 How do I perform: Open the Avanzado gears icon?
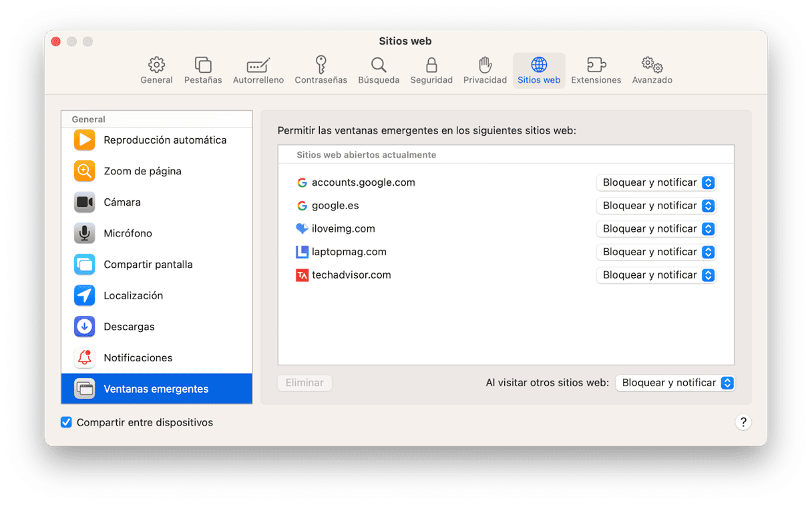click(x=652, y=65)
